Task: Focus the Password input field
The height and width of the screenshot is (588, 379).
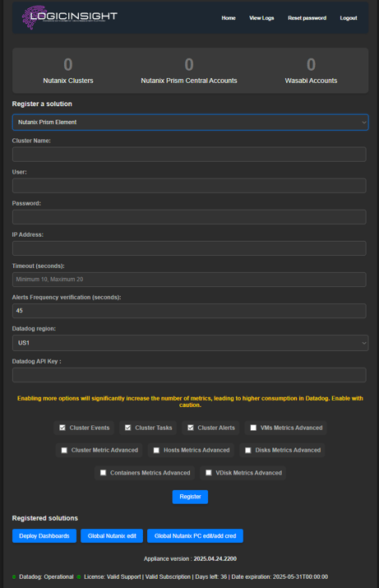Action: pos(189,217)
